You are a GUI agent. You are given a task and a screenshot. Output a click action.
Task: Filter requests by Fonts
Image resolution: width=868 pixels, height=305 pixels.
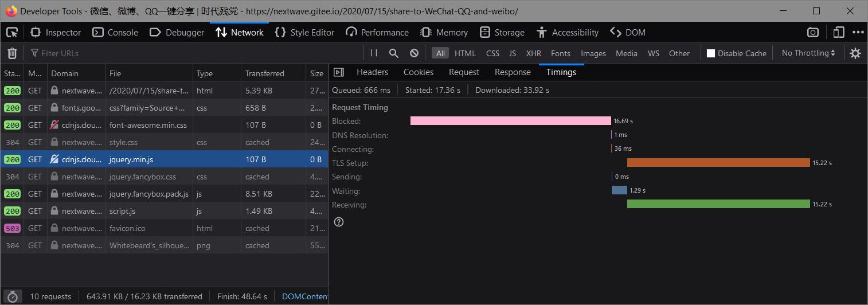pyautogui.click(x=561, y=53)
